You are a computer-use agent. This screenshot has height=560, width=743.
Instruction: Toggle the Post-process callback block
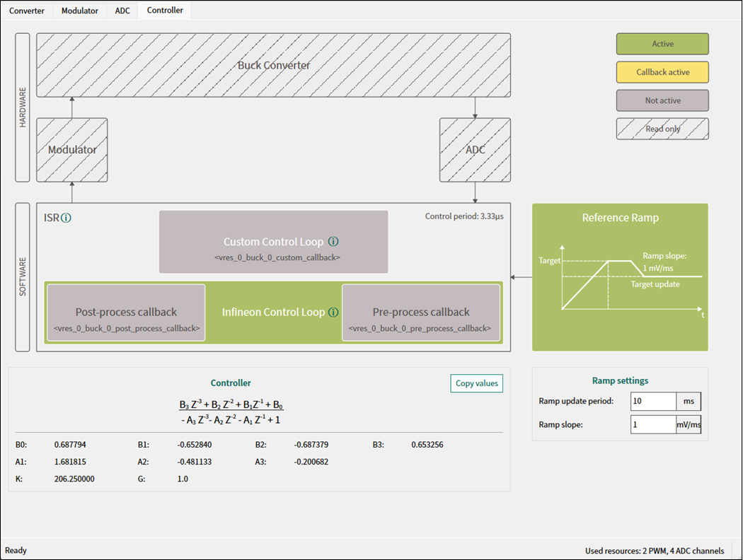click(126, 313)
